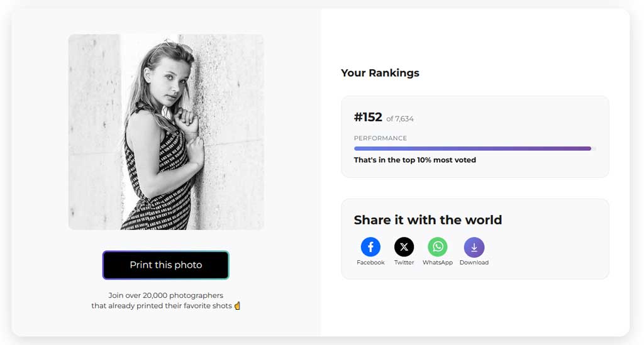This screenshot has width=644, height=345.
Task: Select the Download text label
Action: tap(474, 263)
